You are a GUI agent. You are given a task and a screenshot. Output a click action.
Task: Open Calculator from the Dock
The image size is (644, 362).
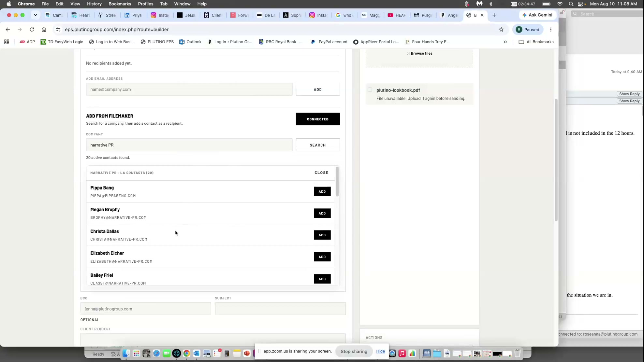[227, 354]
